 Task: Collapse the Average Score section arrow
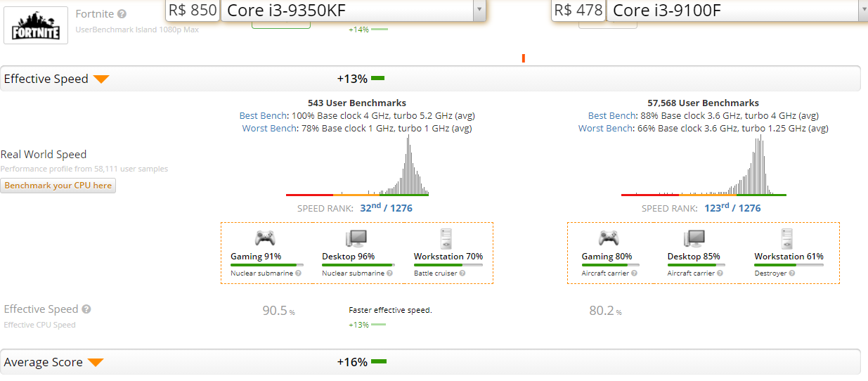click(x=96, y=363)
